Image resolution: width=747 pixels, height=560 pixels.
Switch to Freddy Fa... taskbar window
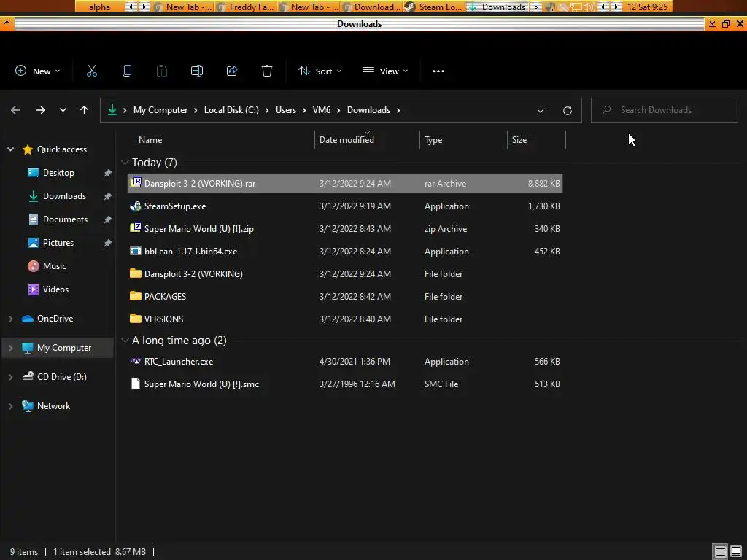tap(246, 7)
